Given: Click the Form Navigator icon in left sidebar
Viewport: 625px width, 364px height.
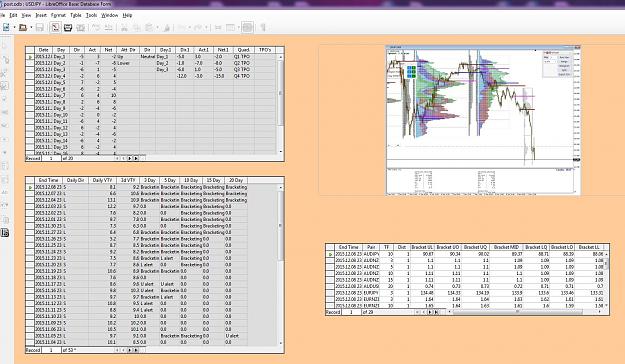Looking at the screenshot, I should tap(5, 233).
